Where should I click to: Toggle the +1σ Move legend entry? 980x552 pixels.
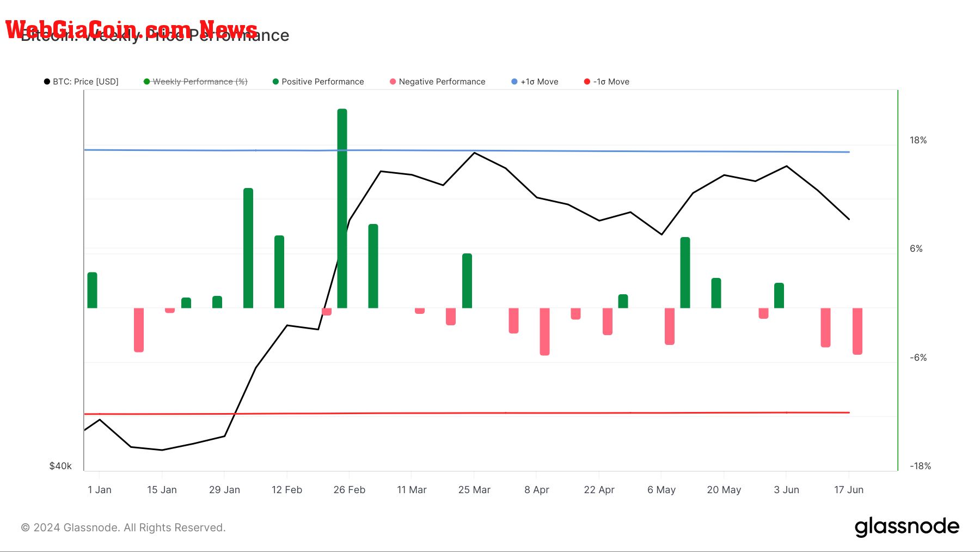coord(535,82)
